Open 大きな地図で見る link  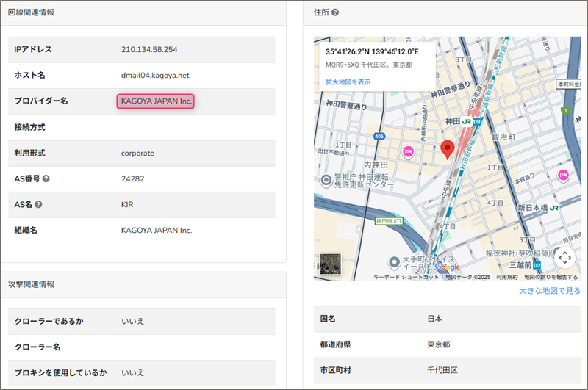[549, 291]
